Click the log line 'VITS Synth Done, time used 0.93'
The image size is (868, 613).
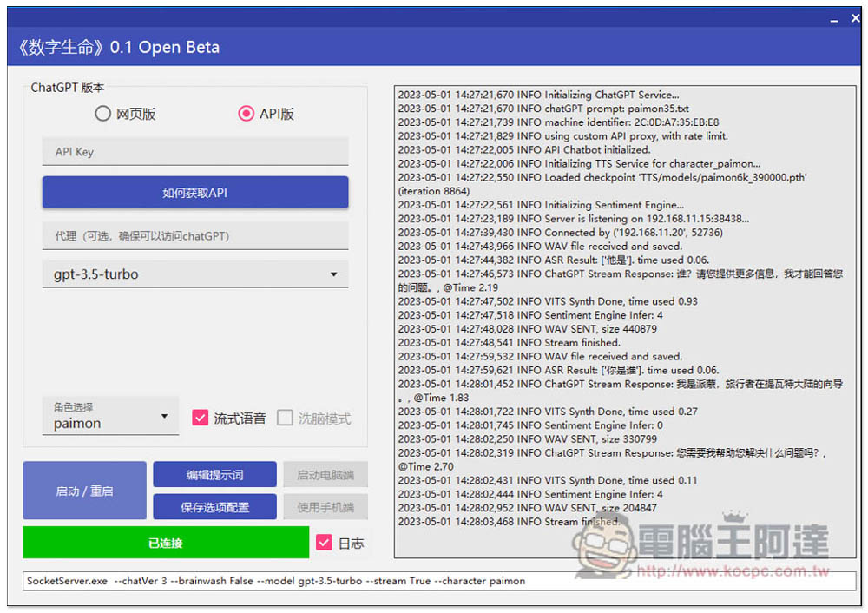548,301
